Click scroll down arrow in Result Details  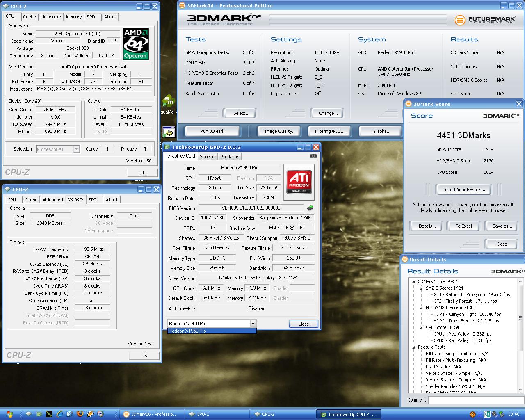coord(520,390)
